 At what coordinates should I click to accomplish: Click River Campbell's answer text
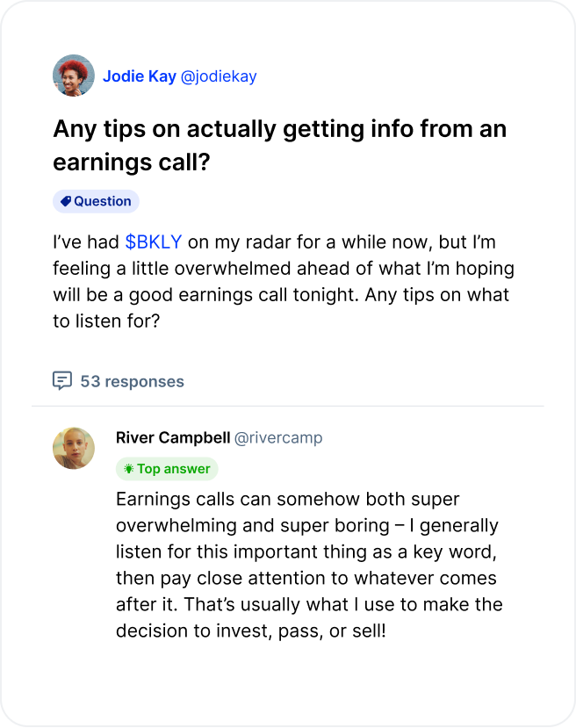click(307, 565)
